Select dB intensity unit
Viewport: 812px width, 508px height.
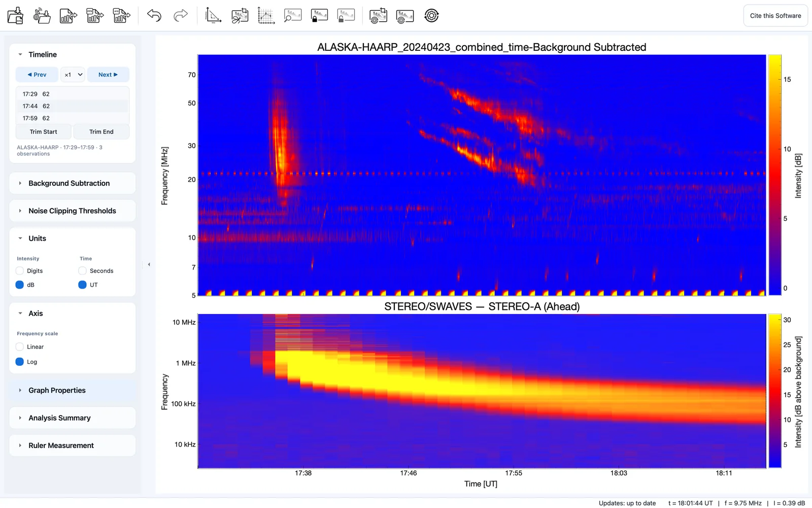pyautogui.click(x=20, y=284)
